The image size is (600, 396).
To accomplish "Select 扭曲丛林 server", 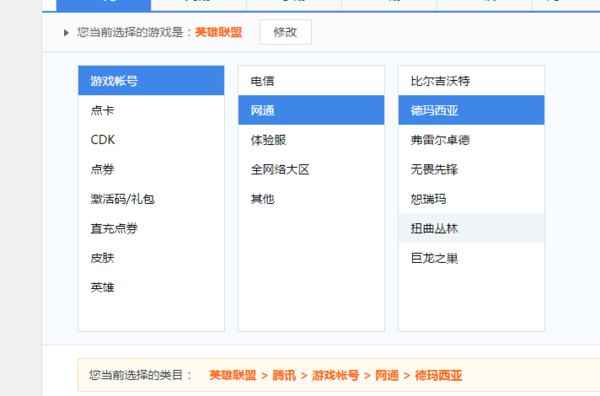I will 471,228.
